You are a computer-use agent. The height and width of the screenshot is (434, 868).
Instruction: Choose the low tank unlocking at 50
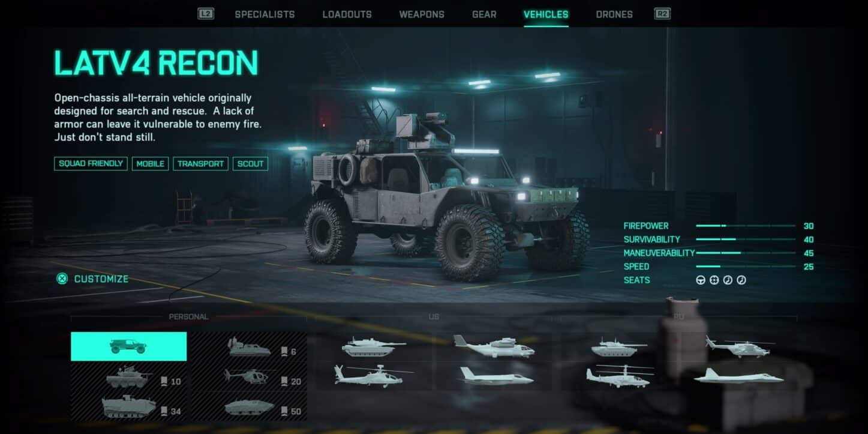pos(250,406)
